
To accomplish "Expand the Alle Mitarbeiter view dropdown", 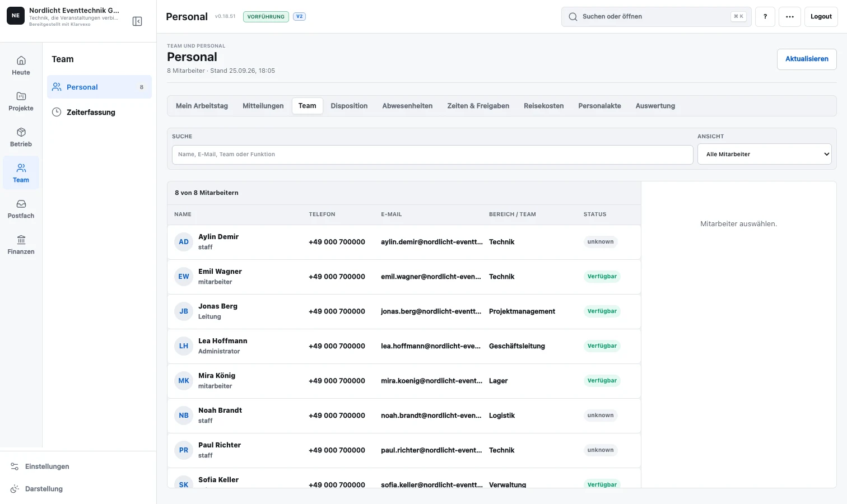I will pos(765,155).
